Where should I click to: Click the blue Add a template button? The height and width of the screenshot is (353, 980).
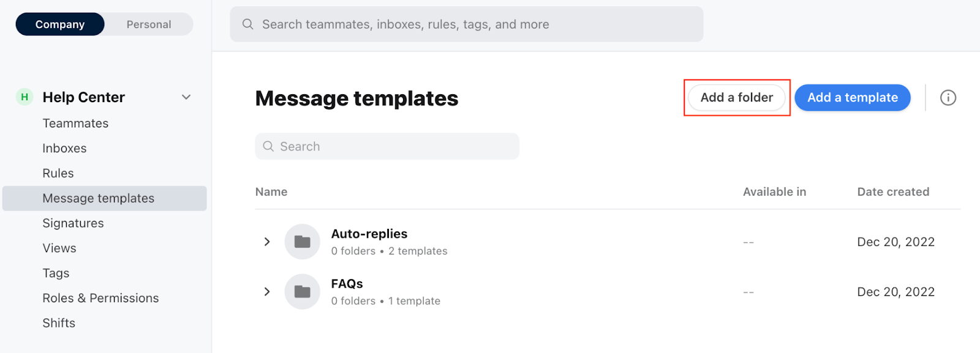click(x=852, y=98)
